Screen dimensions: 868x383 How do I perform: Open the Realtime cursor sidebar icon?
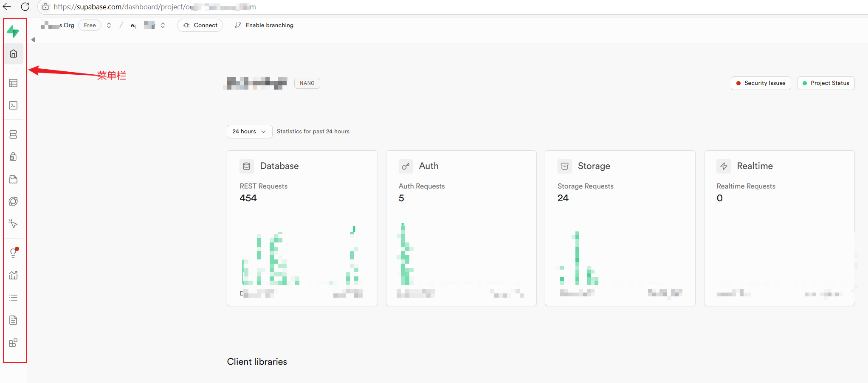click(x=13, y=224)
